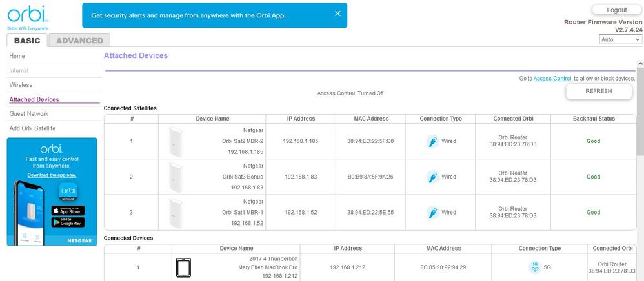Click the scrollbar up arrow
This screenshot has height=281, width=644.
tap(640, 64)
